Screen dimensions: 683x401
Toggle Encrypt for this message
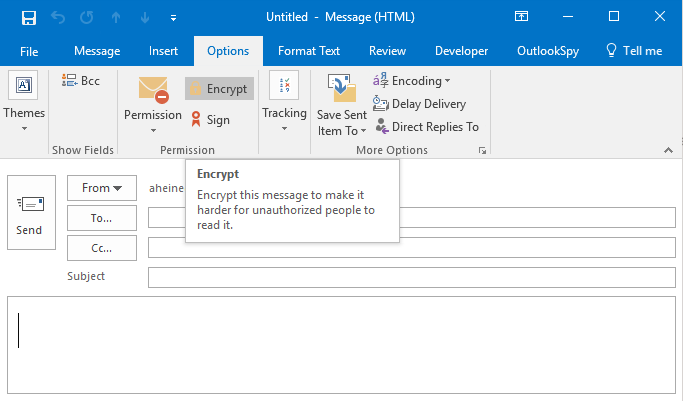(219, 89)
